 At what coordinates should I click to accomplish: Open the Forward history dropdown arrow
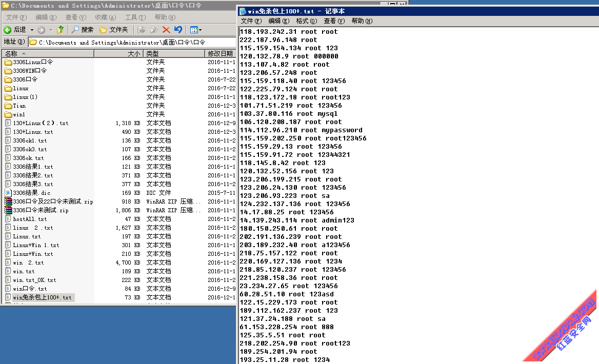click(51, 30)
